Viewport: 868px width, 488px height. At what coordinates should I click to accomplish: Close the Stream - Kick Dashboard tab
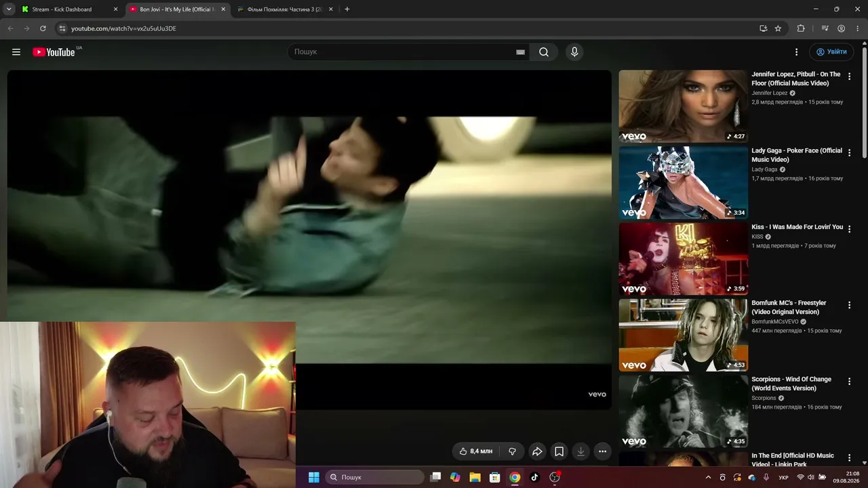pyautogui.click(x=115, y=9)
